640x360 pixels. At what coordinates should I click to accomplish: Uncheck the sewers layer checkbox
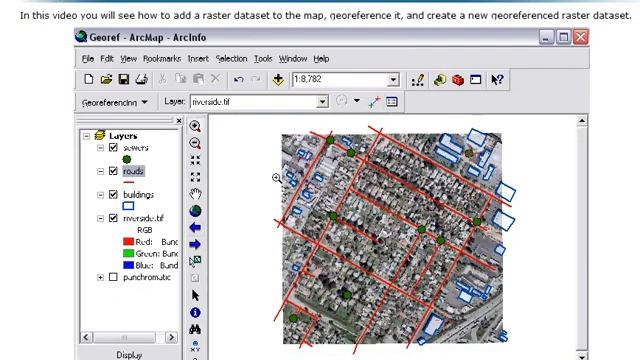113,147
